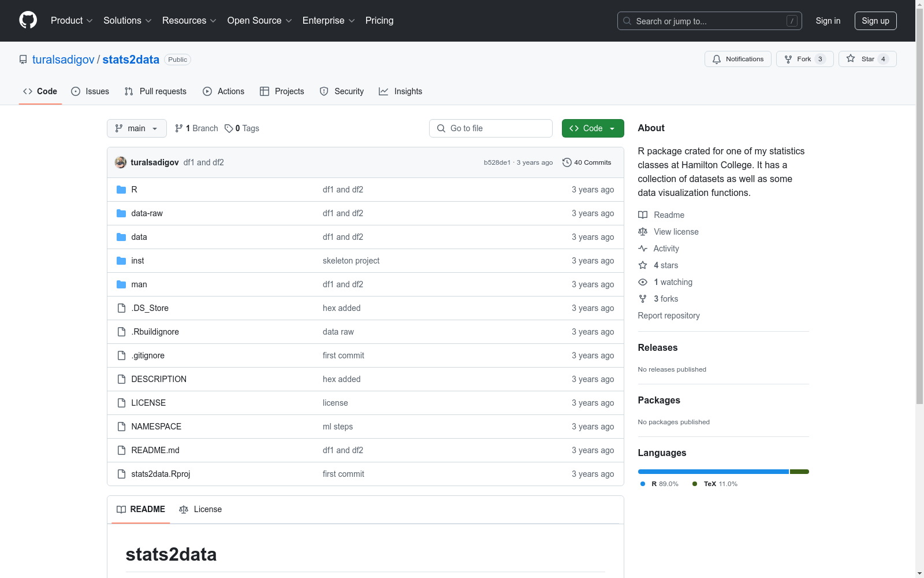Click Report repository link
This screenshot has width=924, height=578.
[x=669, y=316]
